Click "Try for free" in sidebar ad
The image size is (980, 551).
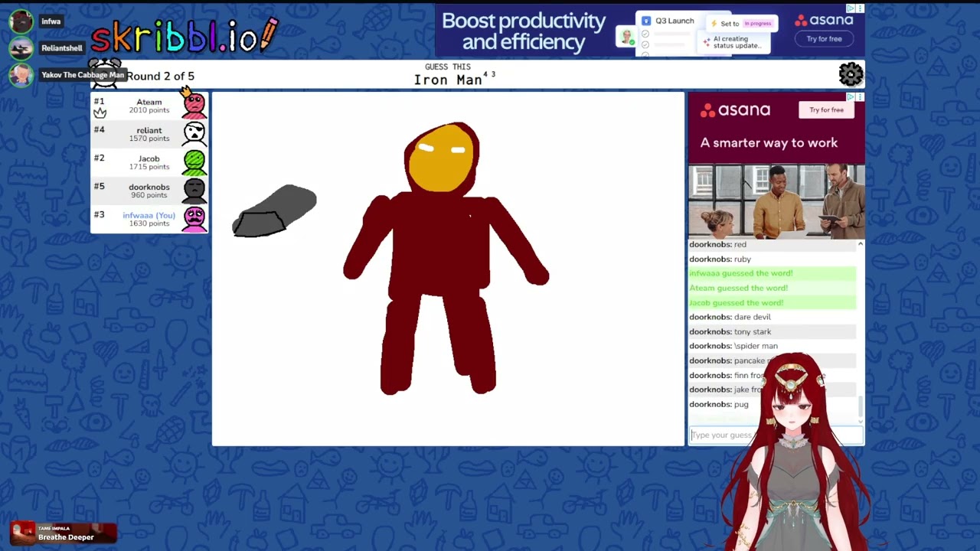[x=826, y=110]
